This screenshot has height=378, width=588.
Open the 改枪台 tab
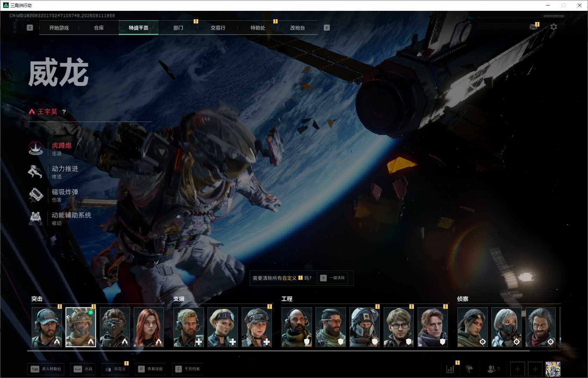pyautogui.click(x=297, y=28)
